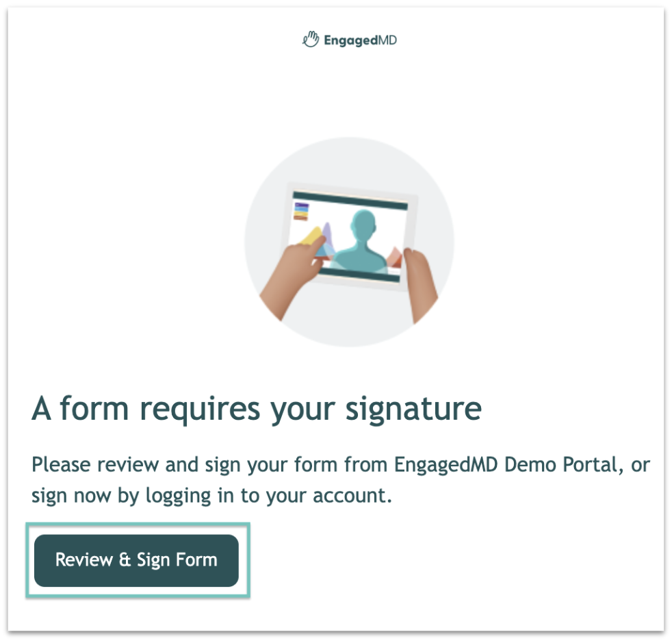The image size is (672, 643).
Task: Click the orange shape beside the silhouette
Action: point(394,257)
